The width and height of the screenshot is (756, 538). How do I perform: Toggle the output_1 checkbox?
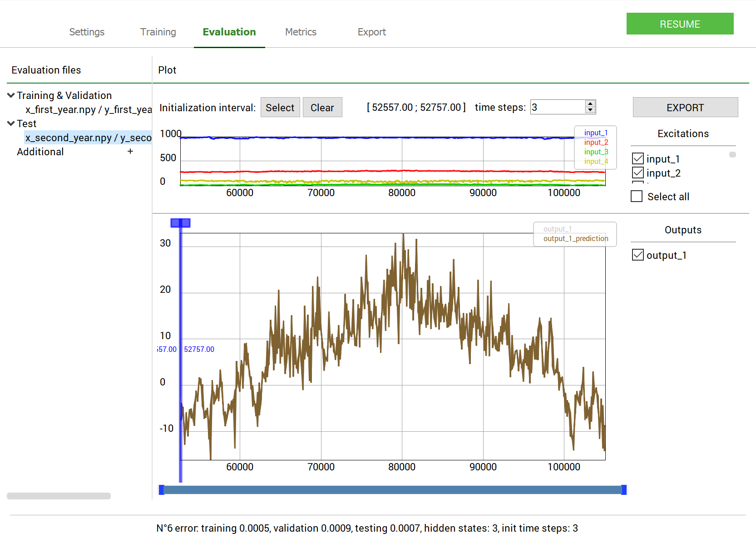[x=638, y=255]
